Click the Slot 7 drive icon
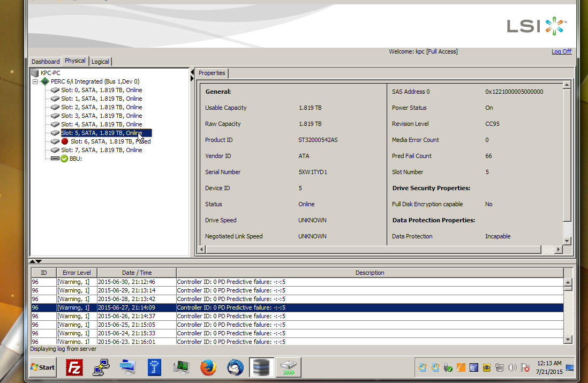The width and height of the screenshot is (588, 383). pos(55,150)
